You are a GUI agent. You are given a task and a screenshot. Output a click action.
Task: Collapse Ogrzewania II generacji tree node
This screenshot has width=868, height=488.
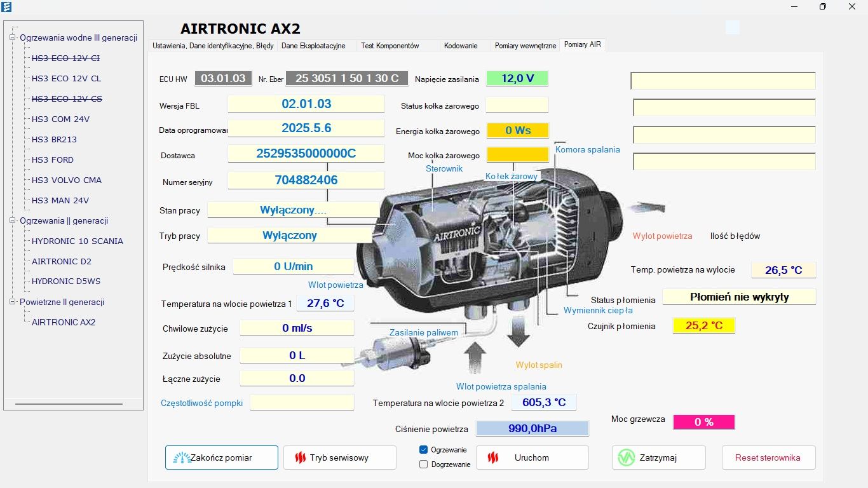coord(12,220)
